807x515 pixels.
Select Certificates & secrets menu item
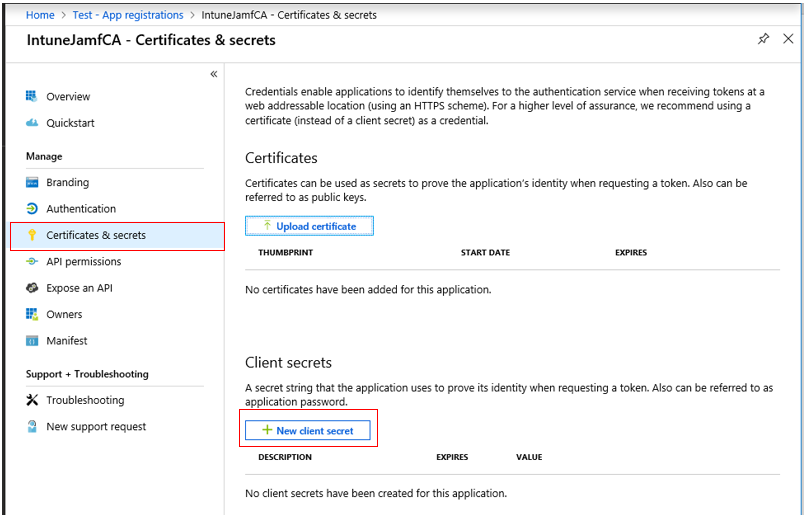(x=117, y=236)
